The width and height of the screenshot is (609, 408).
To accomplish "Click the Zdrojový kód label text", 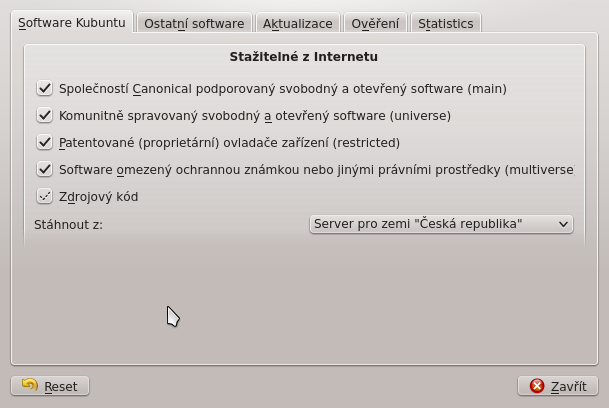I will pos(98,197).
